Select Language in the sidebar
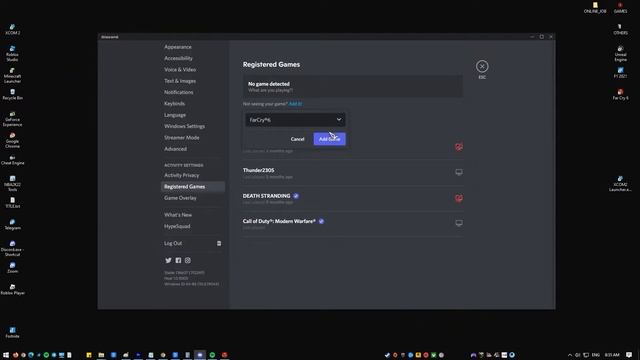 point(175,115)
